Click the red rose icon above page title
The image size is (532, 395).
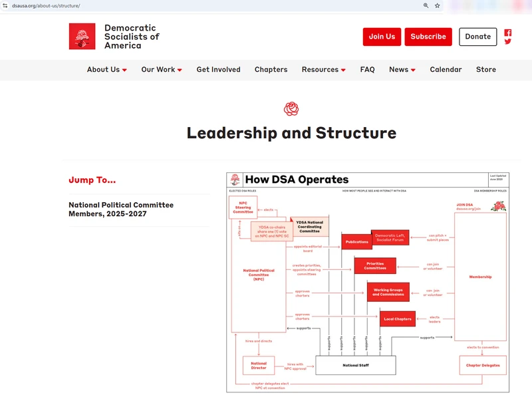(x=291, y=109)
